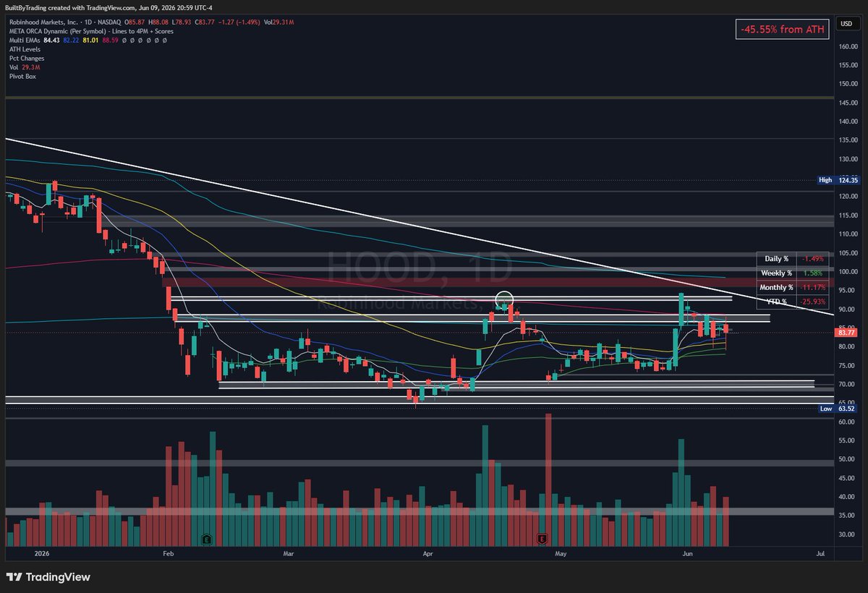Click the Low 63.52 price label
This screenshot has width=868, height=593.
coord(838,409)
